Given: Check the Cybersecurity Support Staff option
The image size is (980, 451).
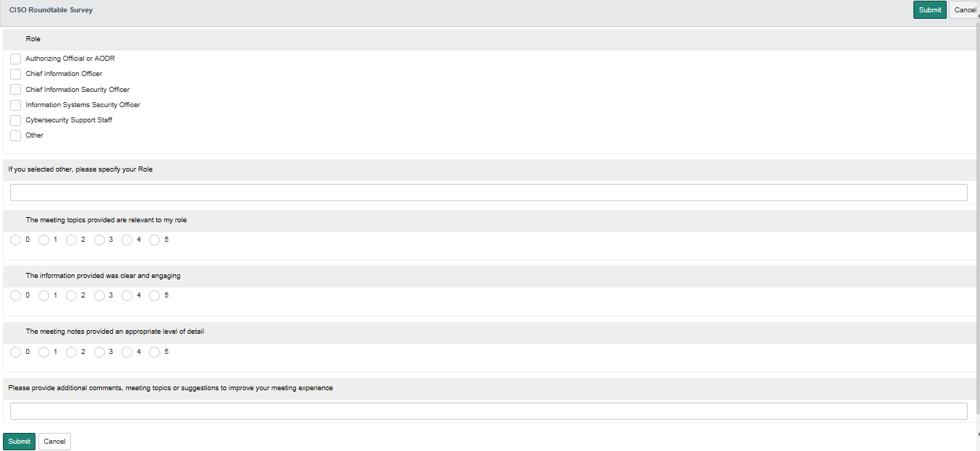Looking at the screenshot, I should pos(16,120).
